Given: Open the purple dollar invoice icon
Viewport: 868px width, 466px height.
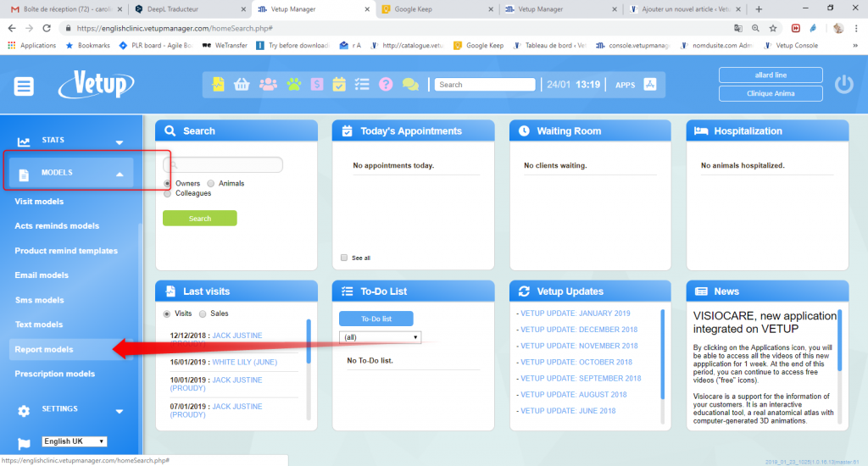Looking at the screenshot, I should (317, 84).
